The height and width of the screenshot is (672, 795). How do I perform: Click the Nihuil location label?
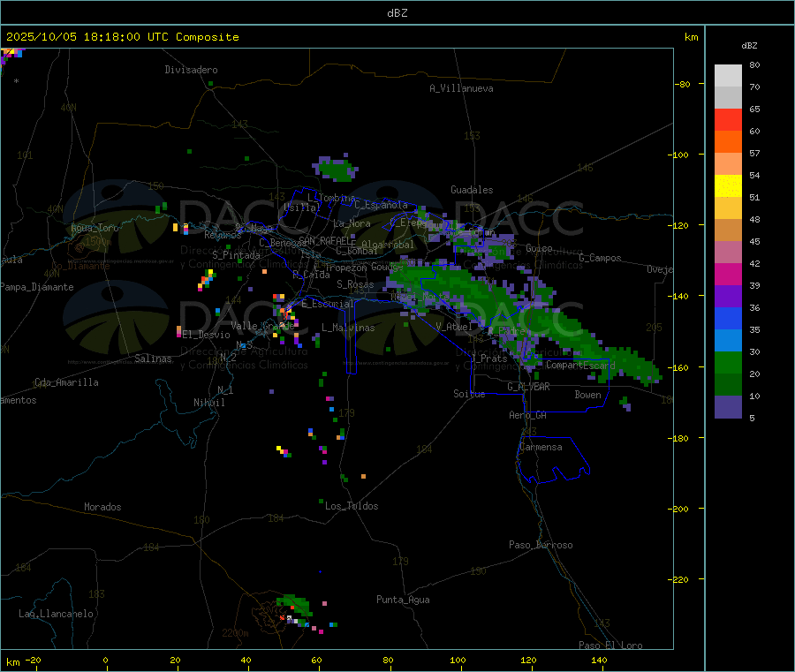pyautogui.click(x=208, y=403)
